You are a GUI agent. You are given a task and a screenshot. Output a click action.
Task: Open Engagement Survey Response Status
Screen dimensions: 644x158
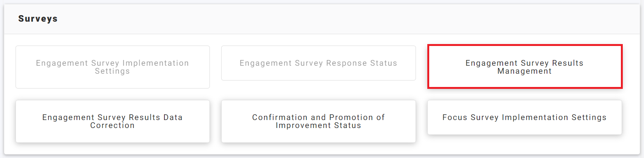point(318,63)
